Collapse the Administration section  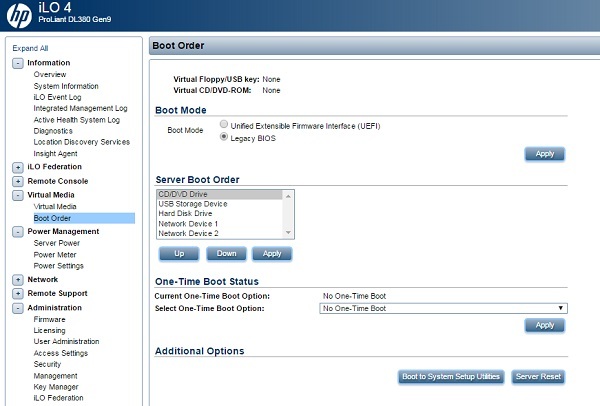(18, 308)
